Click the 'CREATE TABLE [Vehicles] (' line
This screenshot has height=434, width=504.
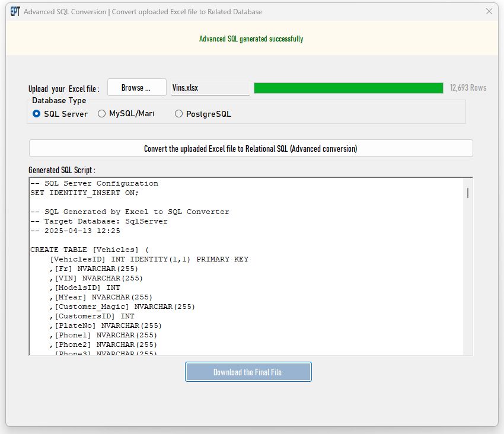click(90, 250)
